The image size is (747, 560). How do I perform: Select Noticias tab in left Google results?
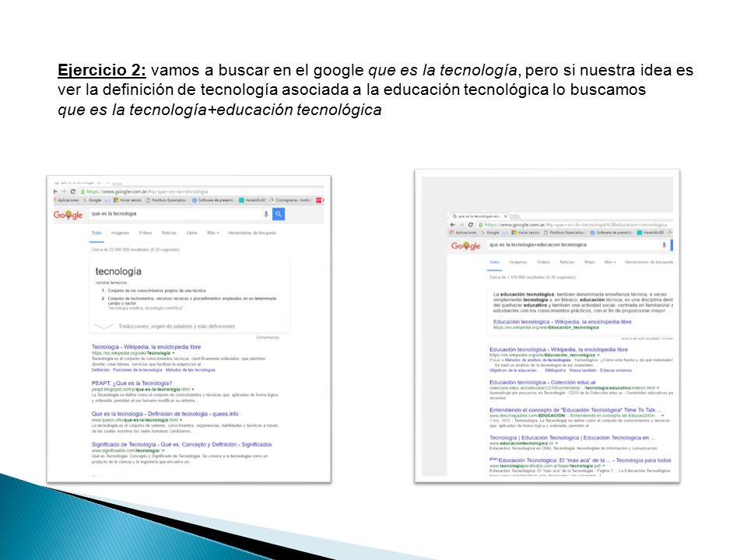169,233
